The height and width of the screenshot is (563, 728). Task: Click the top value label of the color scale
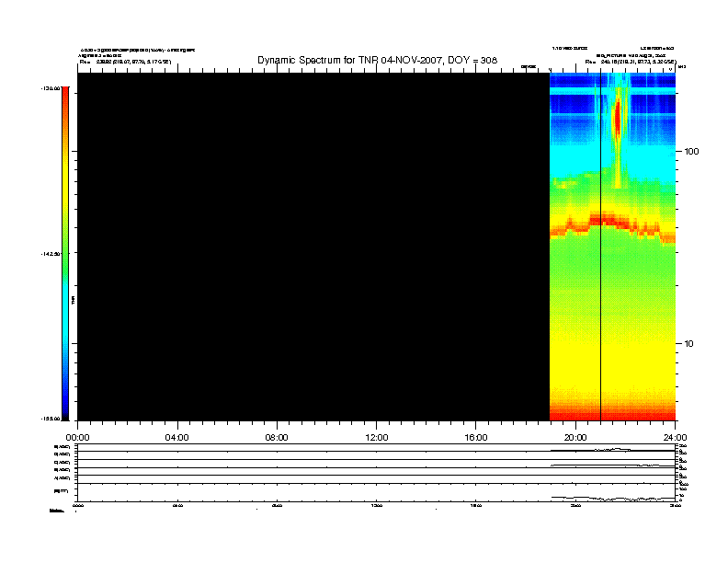point(51,88)
